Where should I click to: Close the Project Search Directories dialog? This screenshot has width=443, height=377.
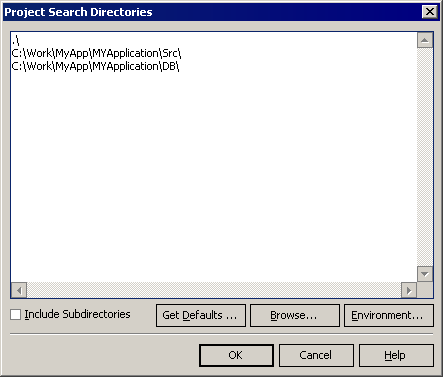430,12
